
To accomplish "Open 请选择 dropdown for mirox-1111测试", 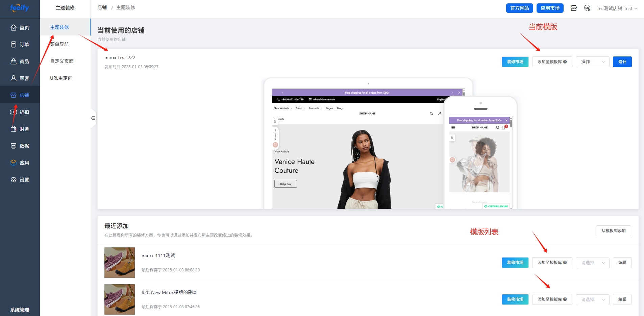I will pyautogui.click(x=593, y=263).
